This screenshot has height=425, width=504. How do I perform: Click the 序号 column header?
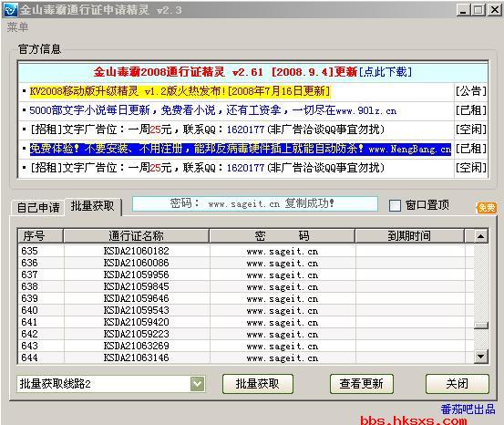[40, 236]
